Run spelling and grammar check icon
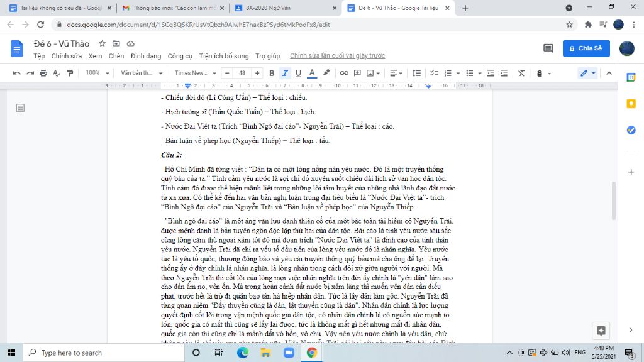Screen dimensions: 644x362 57,73
